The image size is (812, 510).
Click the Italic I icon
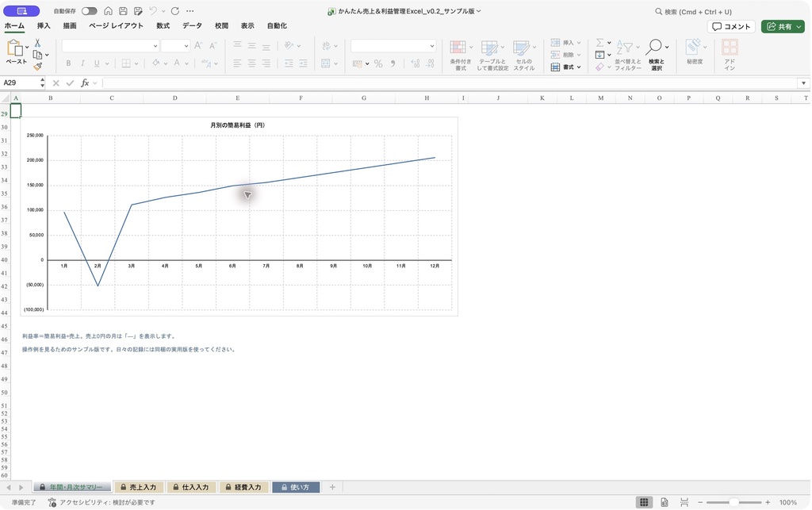[x=82, y=63]
